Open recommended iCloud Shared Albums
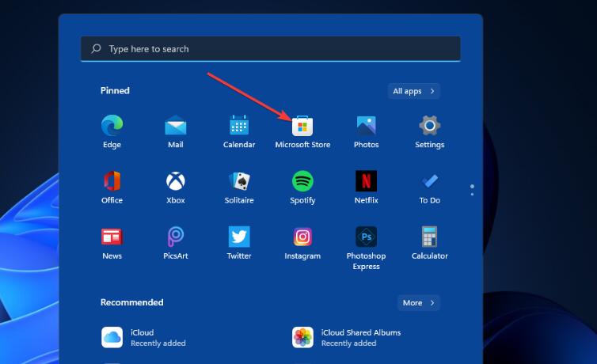 347,337
